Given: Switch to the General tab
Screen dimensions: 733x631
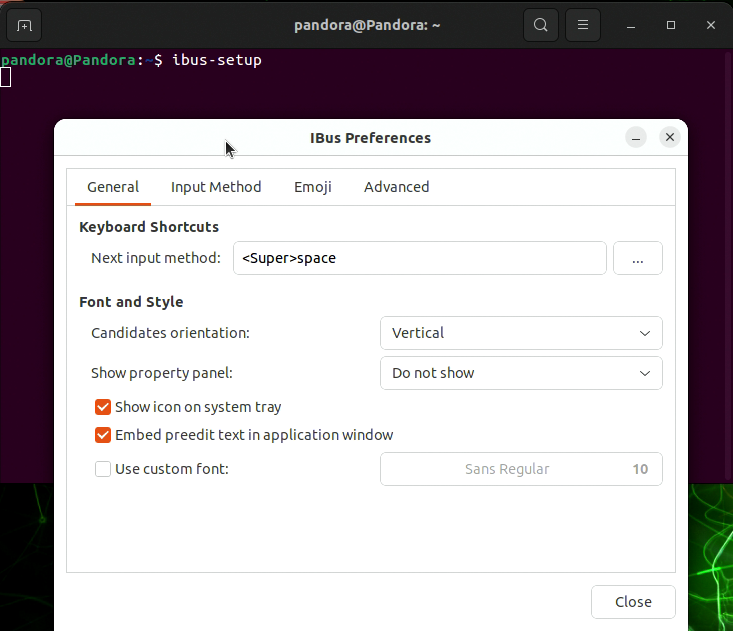Looking at the screenshot, I should (x=113, y=187).
